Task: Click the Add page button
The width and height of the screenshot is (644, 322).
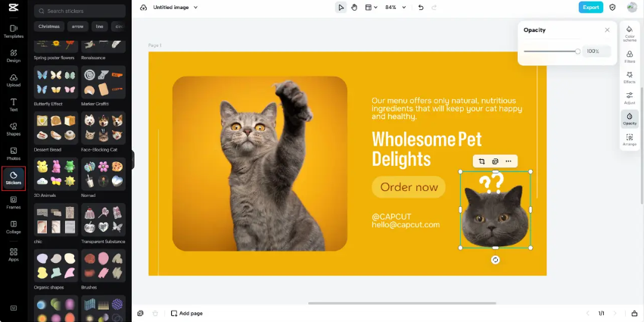Action: [x=187, y=314]
